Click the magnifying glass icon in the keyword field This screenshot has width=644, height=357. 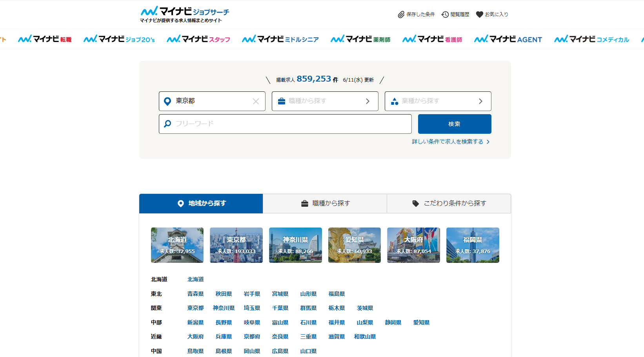click(x=167, y=124)
